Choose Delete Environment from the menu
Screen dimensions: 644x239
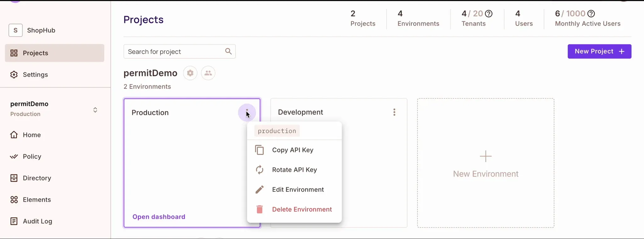(302, 209)
